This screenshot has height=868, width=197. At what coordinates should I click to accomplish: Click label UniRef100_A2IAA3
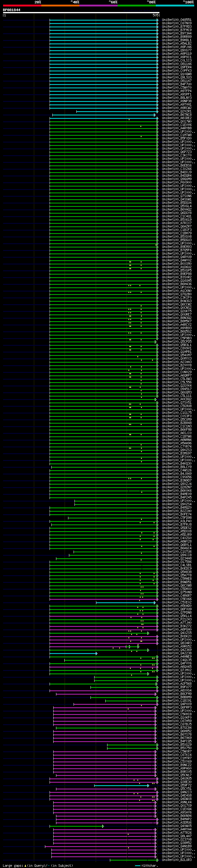(176, 362)
